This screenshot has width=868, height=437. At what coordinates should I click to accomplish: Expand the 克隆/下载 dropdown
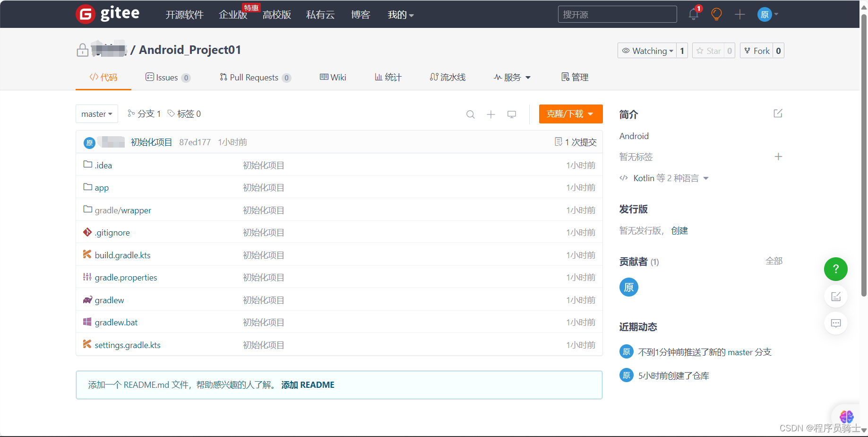(x=570, y=114)
